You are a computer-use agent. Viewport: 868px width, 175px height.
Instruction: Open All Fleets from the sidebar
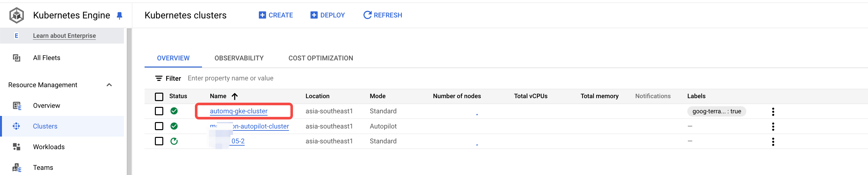(x=46, y=58)
